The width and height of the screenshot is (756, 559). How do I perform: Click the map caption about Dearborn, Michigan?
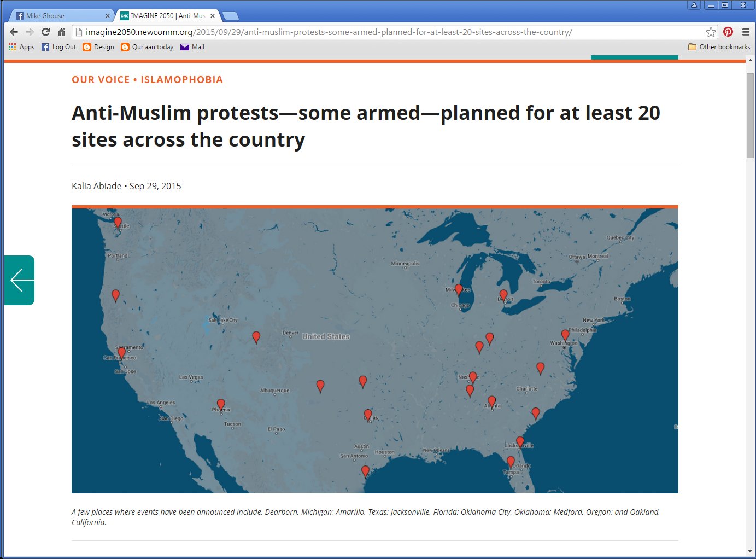point(366,517)
